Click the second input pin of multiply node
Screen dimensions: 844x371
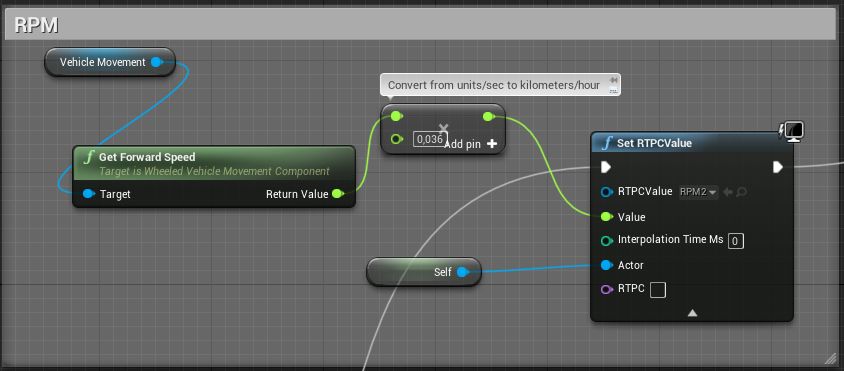pyautogui.click(x=397, y=139)
